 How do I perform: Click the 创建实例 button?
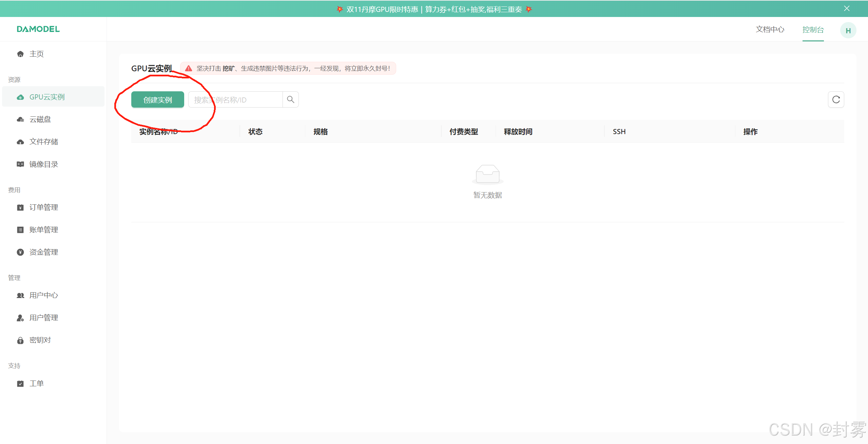tap(157, 100)
